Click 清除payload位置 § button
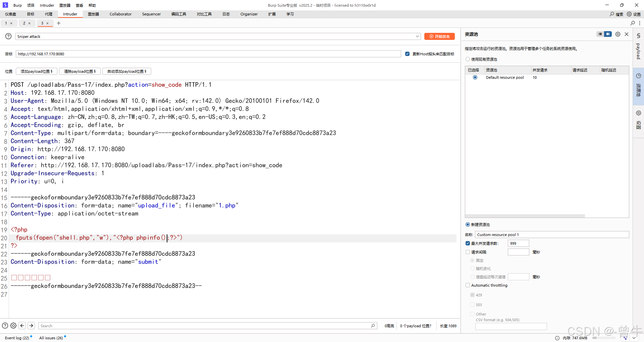This screenshot has width=644, height=342. [80, 71]
